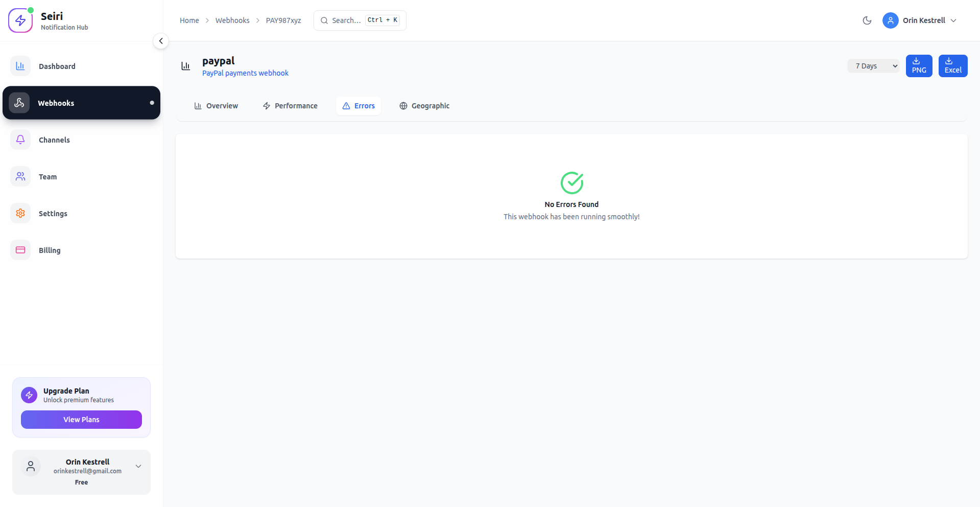Open the Overview tab

(216, 106)
